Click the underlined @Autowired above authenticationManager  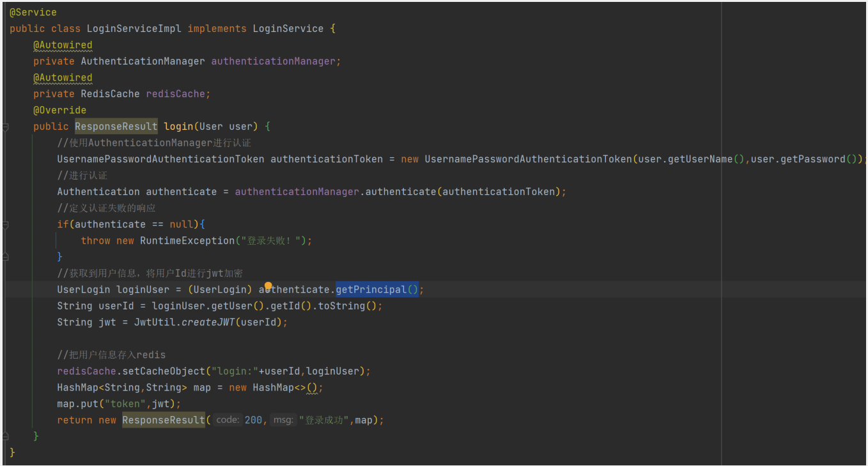(x=63, y=45)
